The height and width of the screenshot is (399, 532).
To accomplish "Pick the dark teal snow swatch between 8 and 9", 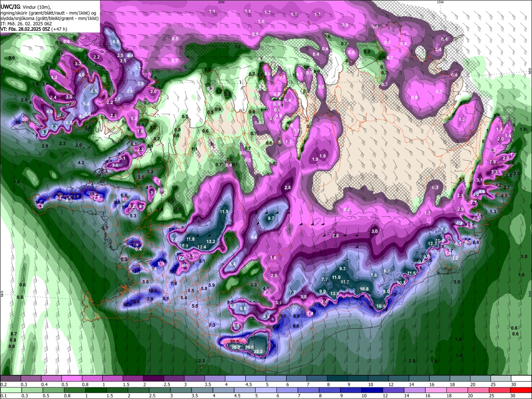I will tap(337, 379).
